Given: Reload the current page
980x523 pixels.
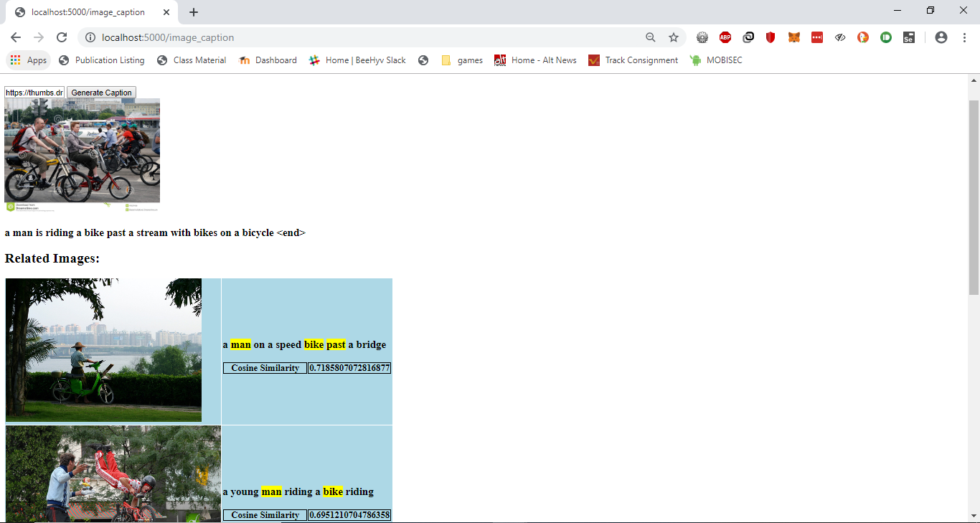Looking at the screenshot, I should tap(62, 37).
